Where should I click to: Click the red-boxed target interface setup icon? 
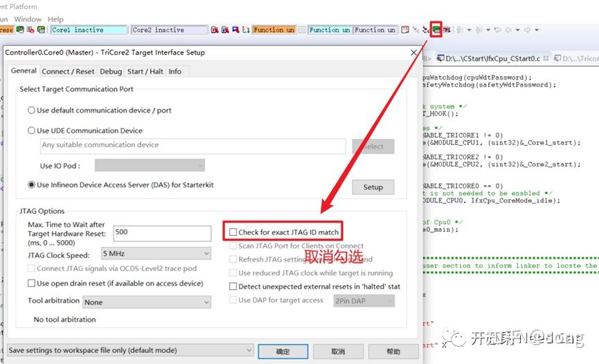click(436, 29)
